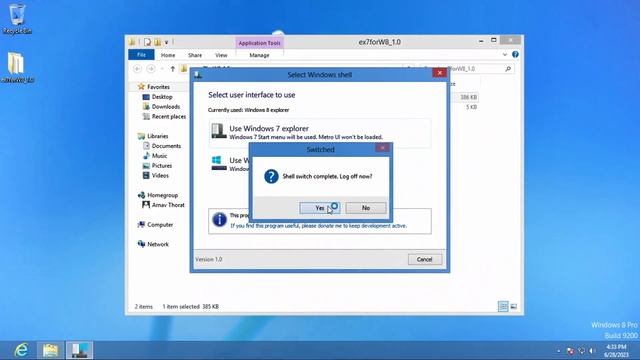Launch Internet Explorer from the taskbar

(x=21, y=350)
